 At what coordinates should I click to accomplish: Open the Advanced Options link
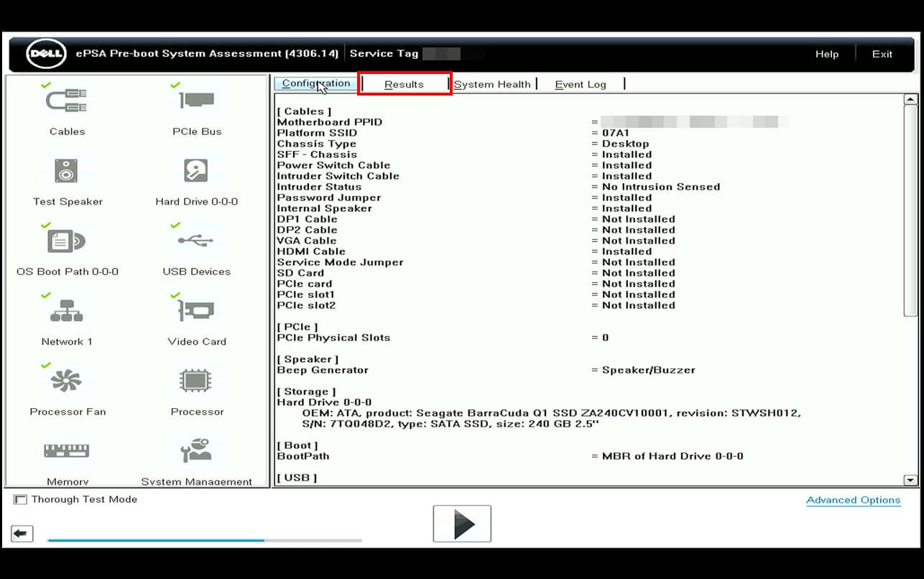[854, 500]
